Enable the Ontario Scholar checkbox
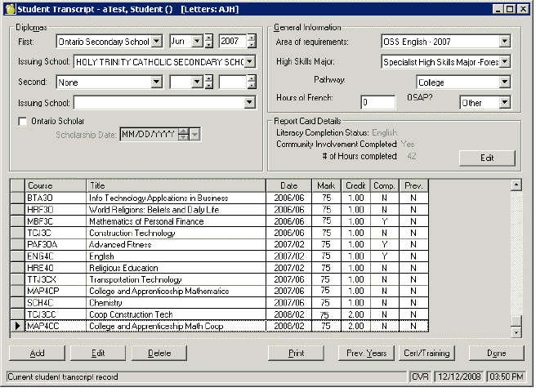536x392 pixels. point(23,122)
